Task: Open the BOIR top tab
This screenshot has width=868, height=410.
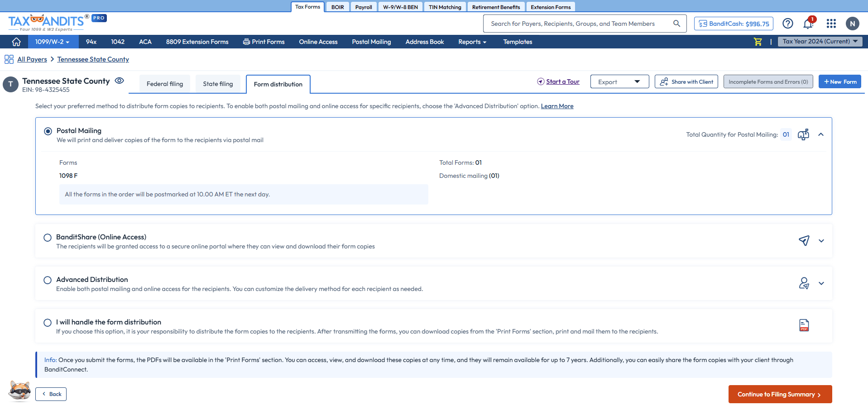Action: (338, 7)
